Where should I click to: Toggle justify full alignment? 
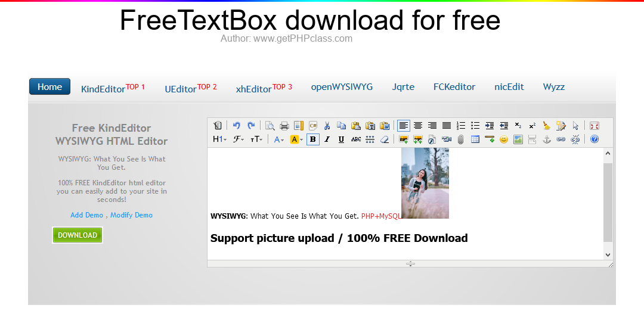[447, 126]
